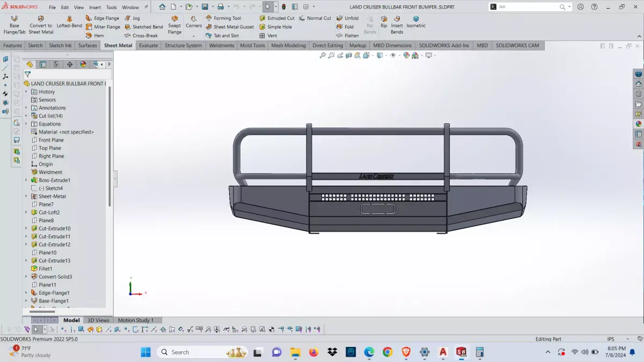644x362 pixels.
Task: Click the Swept Flange tool
Action: 174,25
